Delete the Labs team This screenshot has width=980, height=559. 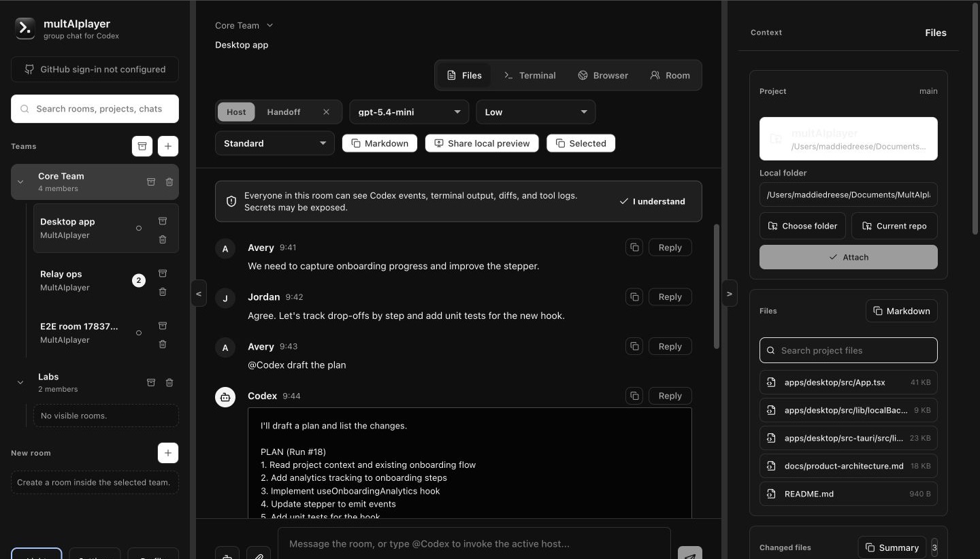point(169,382)
